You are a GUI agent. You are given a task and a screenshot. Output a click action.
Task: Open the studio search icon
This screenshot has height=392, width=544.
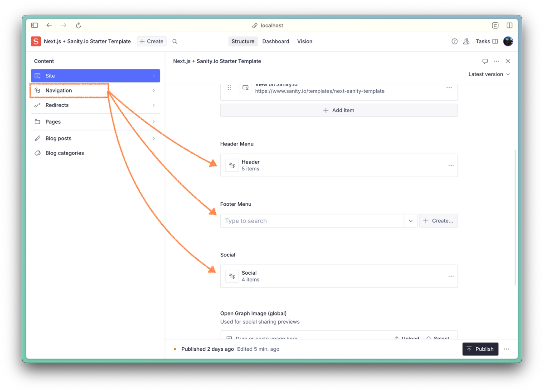175,41
